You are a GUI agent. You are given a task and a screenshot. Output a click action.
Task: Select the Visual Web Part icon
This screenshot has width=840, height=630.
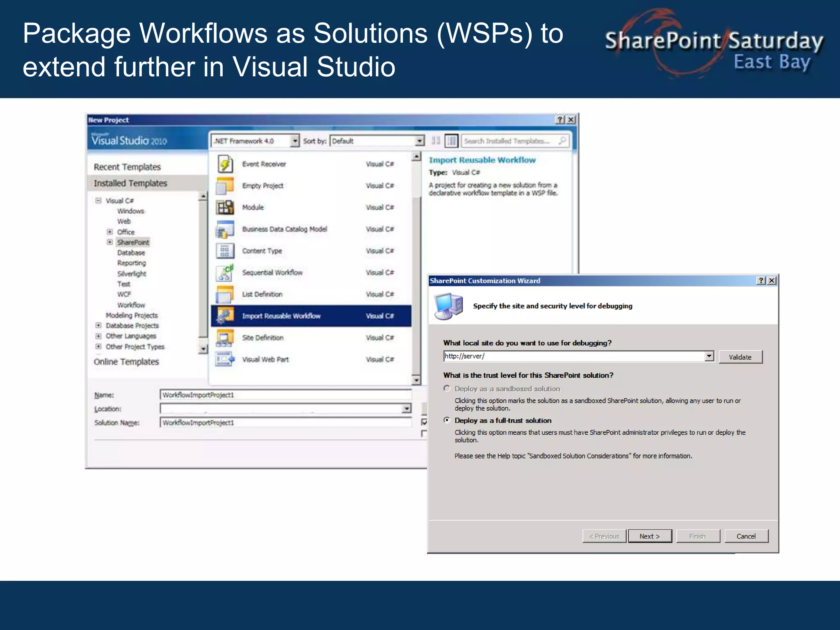tap(225, 359)
